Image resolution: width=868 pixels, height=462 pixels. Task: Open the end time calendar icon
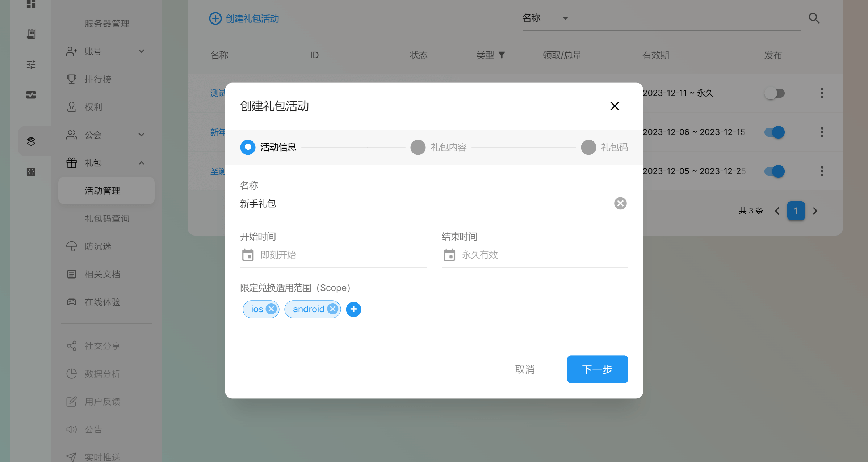449,255
